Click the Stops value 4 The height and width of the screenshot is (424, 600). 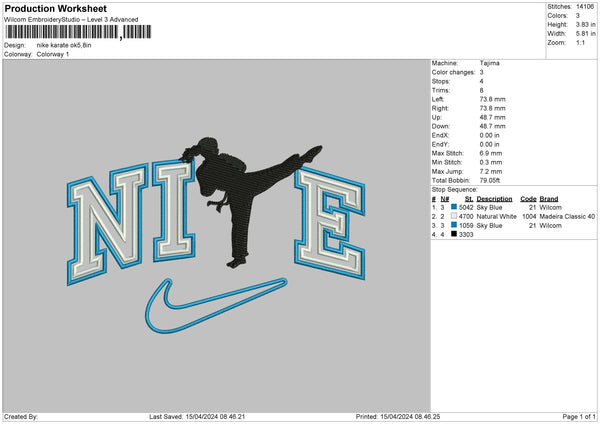pyautogui.click(x=481, y=82)
